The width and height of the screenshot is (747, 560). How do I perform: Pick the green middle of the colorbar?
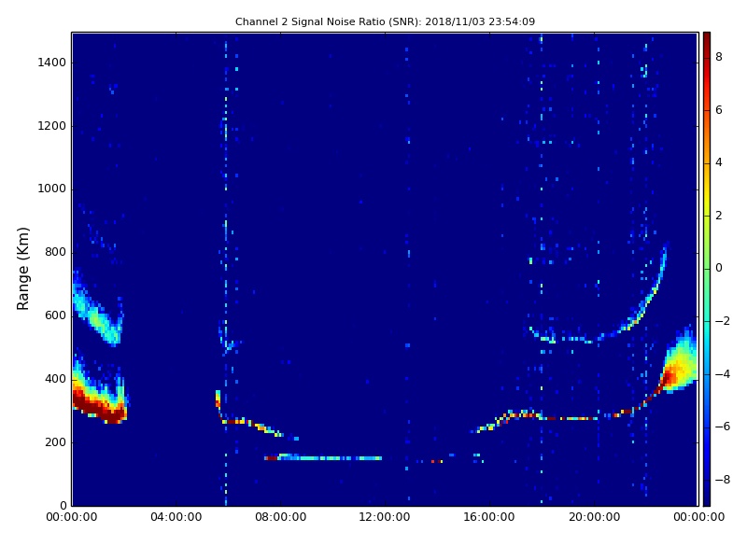point(707,269)
